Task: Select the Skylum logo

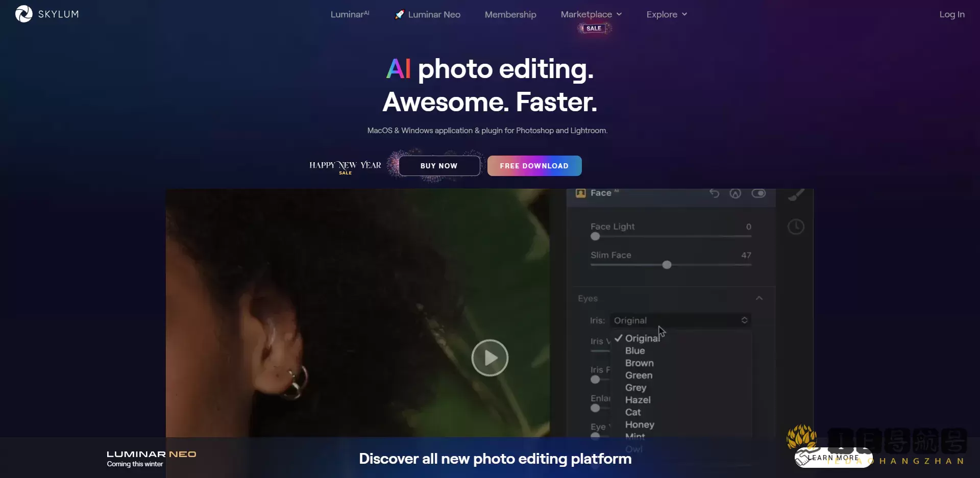Action: pyautogui.click(x=46, y=14)
